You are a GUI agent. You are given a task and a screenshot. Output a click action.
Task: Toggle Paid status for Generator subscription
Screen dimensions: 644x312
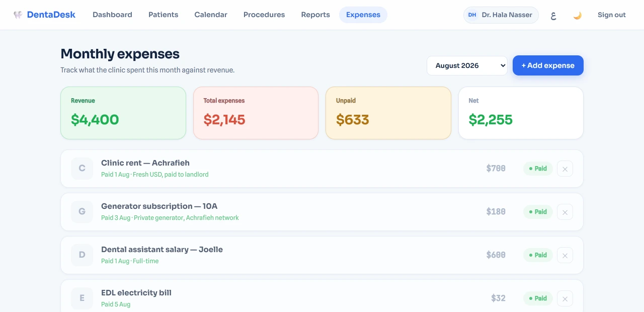coord(538,212)
